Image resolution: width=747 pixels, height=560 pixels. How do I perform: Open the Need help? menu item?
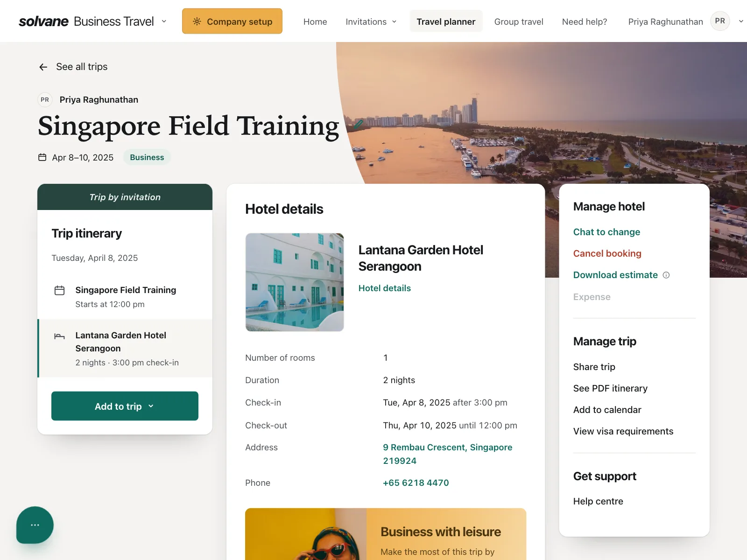585,22
